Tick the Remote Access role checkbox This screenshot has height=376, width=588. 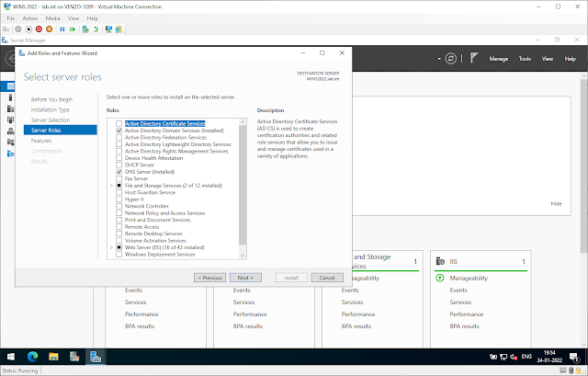(x=119, y=227)
